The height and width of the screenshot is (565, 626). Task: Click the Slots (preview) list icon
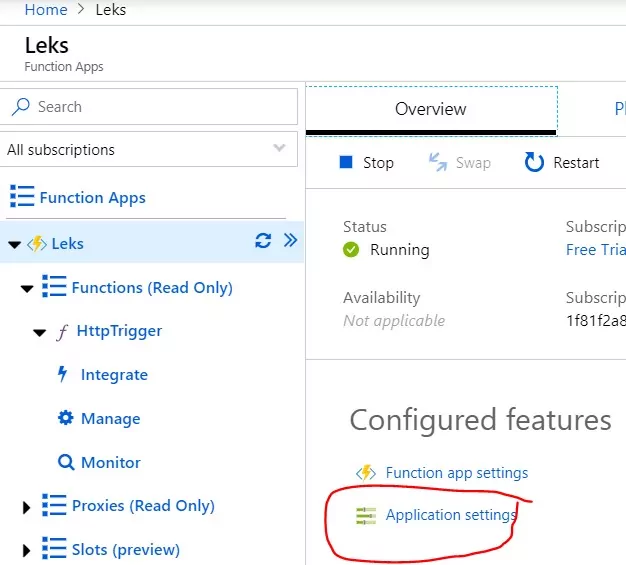tap(54, 548)
